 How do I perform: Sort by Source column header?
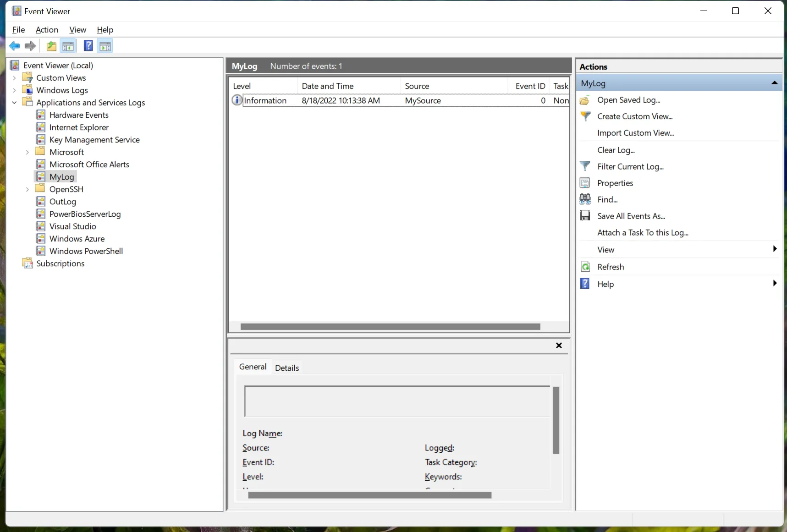(454, 86)
